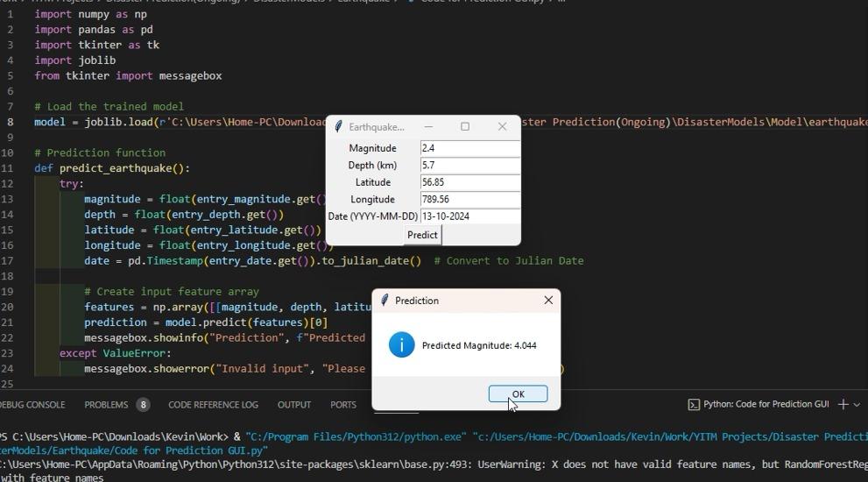Click 'Predicted Magnitude: 4.044' message text
The height and width of the screenshot is (482, 868).
click(x=479, y=345)
